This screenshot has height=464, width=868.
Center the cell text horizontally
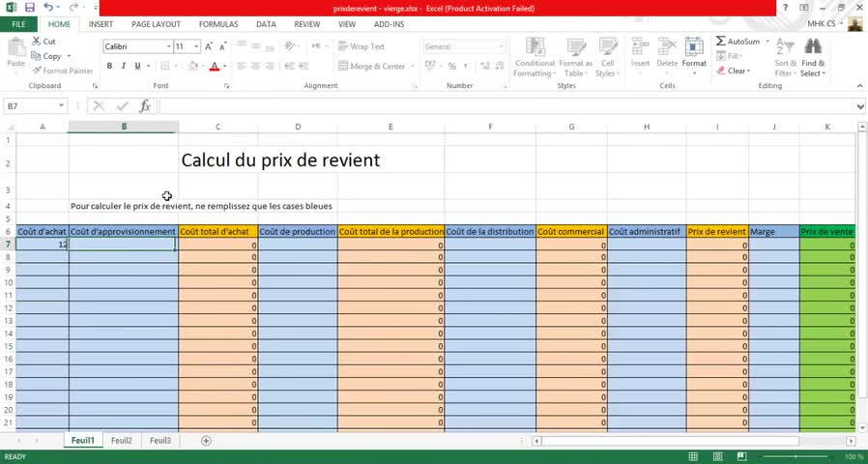coord(256,66)
